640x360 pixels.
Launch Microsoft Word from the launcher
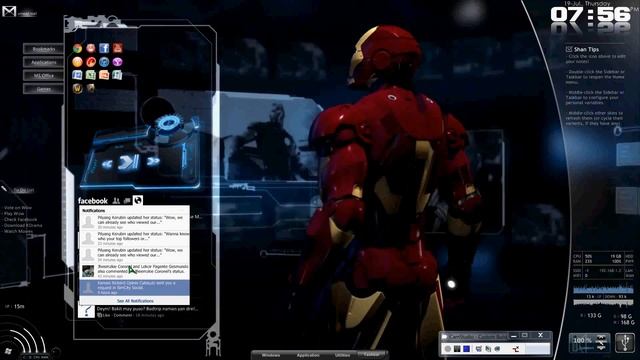[x=77, y=75]
